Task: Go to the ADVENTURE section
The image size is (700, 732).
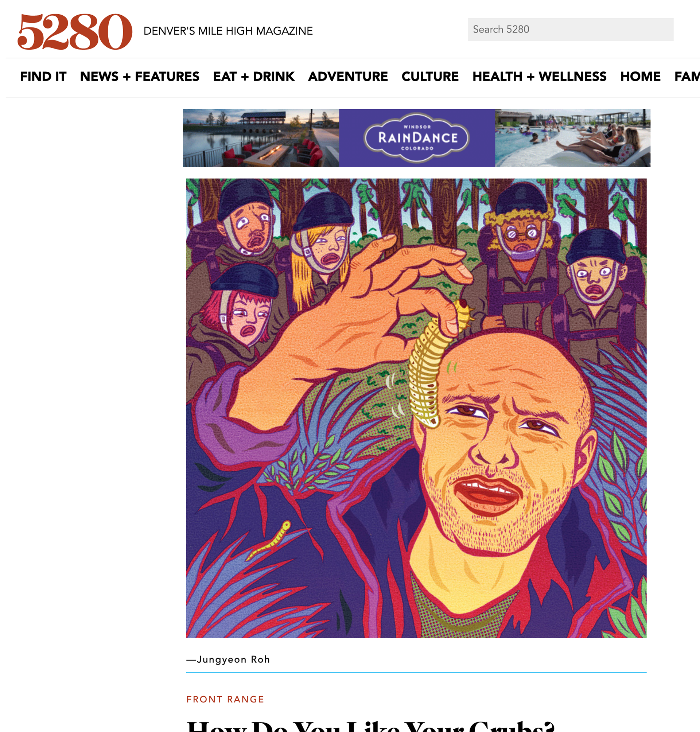Action: [348, 77]
